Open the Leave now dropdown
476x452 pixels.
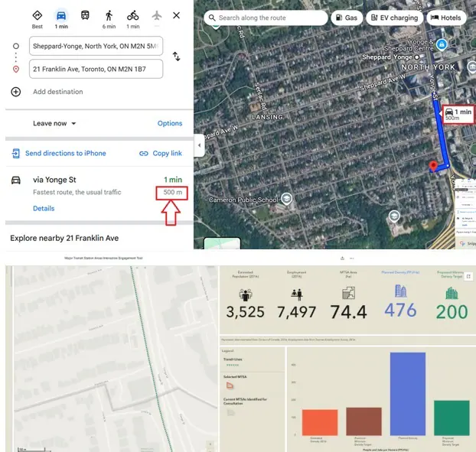[x=55, y=123]
